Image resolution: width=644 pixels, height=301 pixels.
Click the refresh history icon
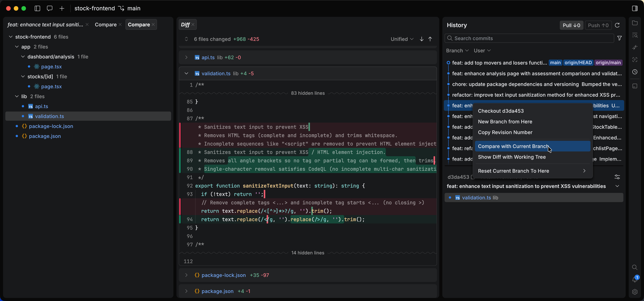617,25
